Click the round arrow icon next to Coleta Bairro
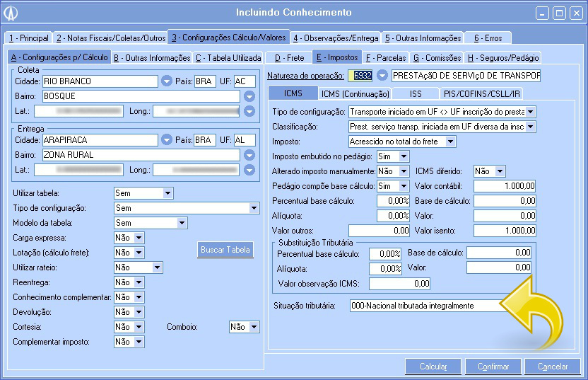 [249, 96]
